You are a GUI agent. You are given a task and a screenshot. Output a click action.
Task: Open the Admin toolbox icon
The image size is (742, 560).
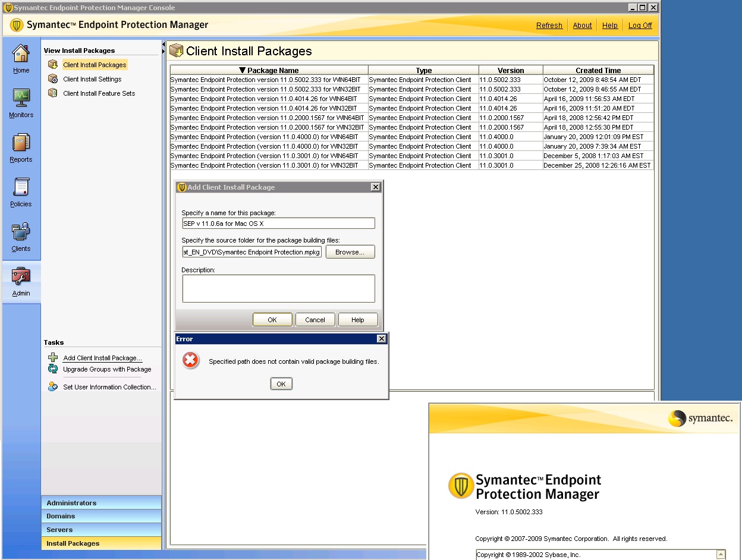click(x=21, y=276)
